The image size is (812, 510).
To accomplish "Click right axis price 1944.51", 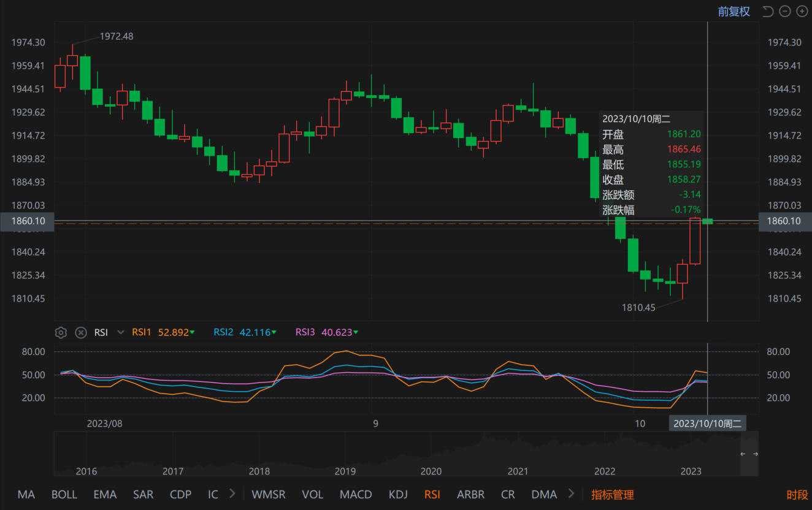I will 784,89.
